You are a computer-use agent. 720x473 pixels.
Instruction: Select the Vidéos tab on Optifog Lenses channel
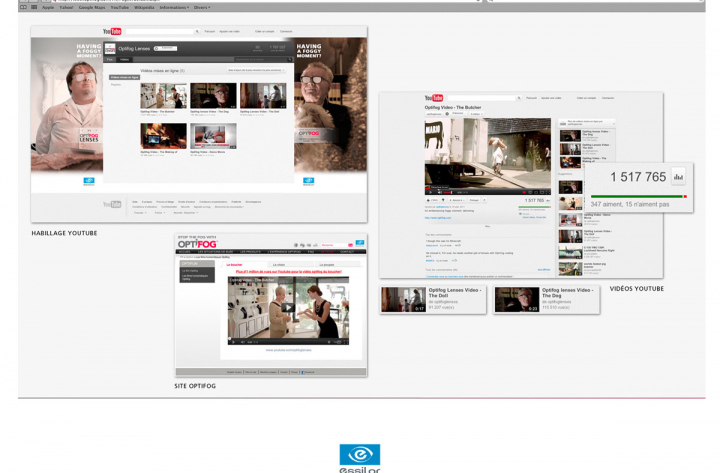coord(124,59)
